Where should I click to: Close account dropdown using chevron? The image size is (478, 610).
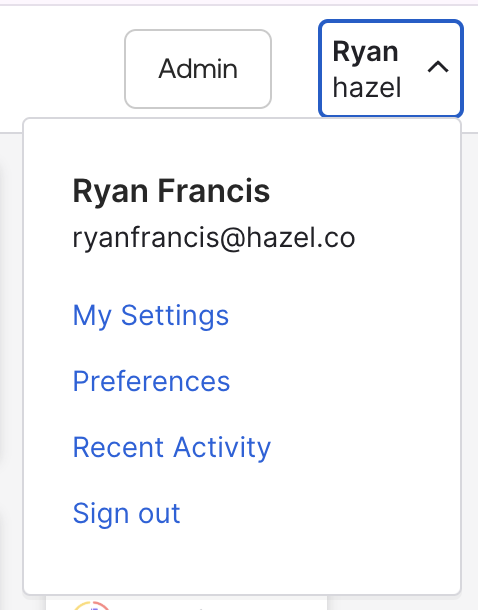[438, 67]
